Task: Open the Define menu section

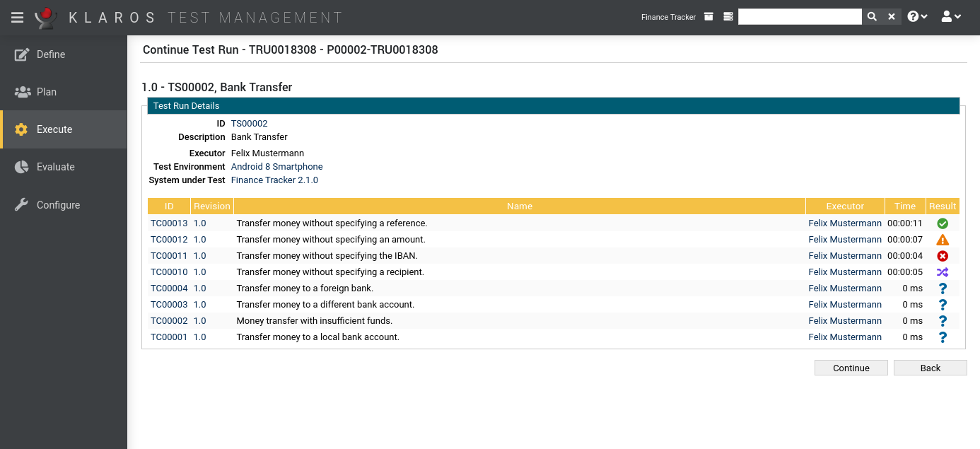Action: pyautogui.click(x=51, y=54)
